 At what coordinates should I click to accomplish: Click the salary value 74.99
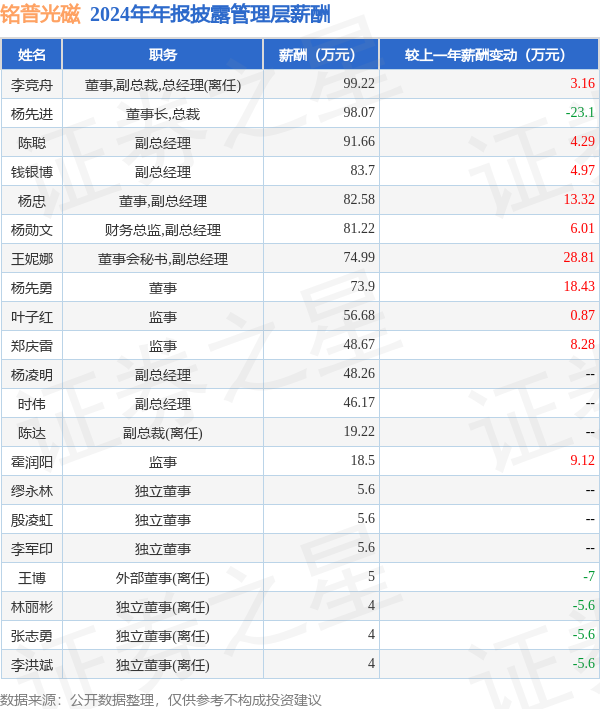click(359, 257)
